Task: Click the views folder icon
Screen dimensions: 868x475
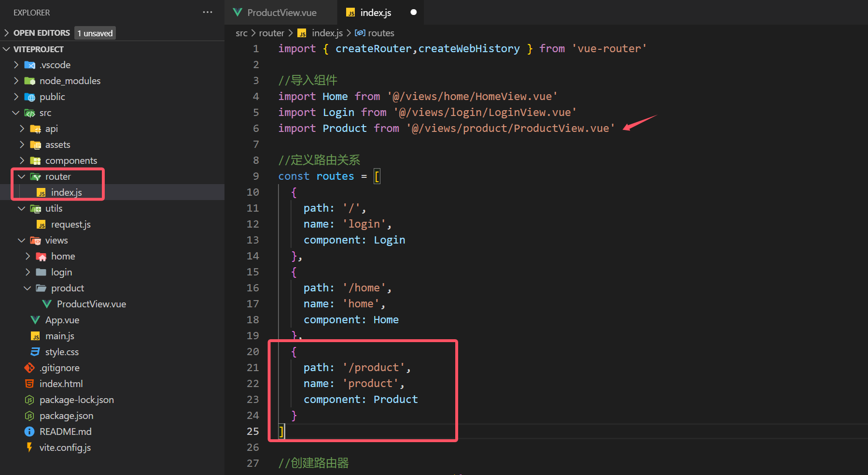Action: click(x=36, y=241)
